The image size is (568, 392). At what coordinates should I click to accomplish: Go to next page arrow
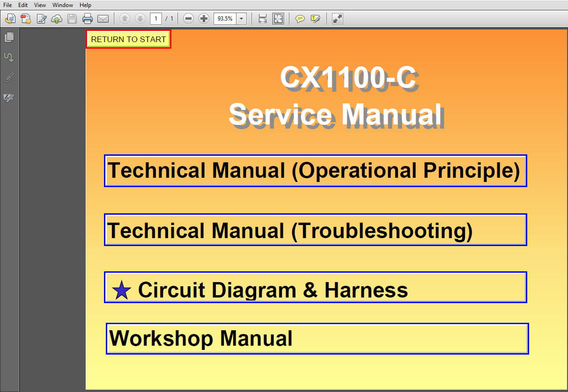pyautogui.click(x=140, y=19)
